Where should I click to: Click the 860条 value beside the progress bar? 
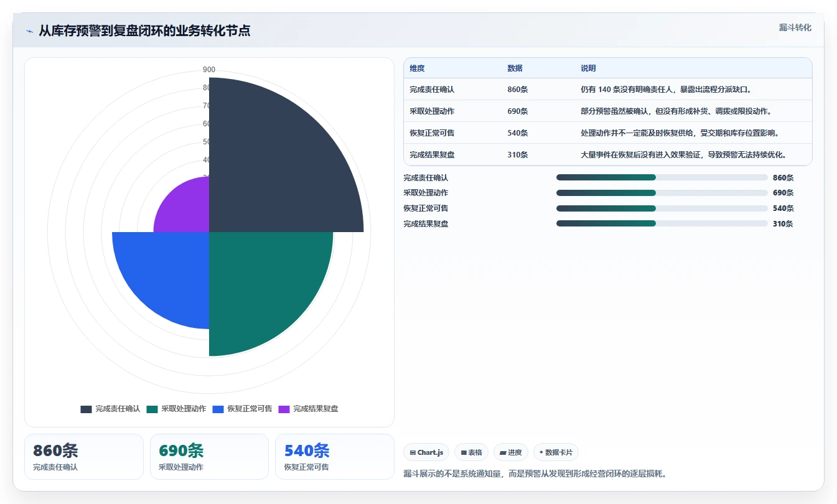[x=783, y=177]
